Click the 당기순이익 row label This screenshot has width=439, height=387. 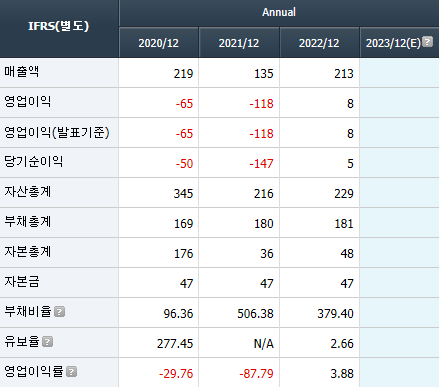(x=34, y=162)
